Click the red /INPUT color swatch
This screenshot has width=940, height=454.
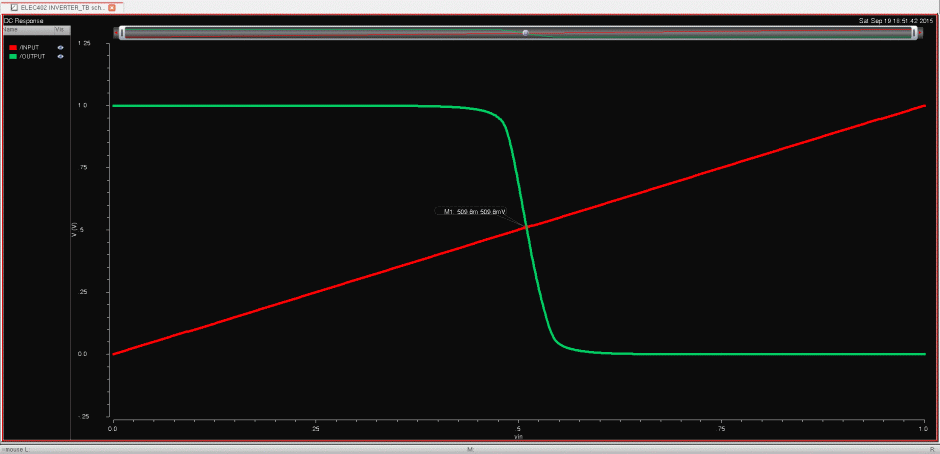pos(13,47)
